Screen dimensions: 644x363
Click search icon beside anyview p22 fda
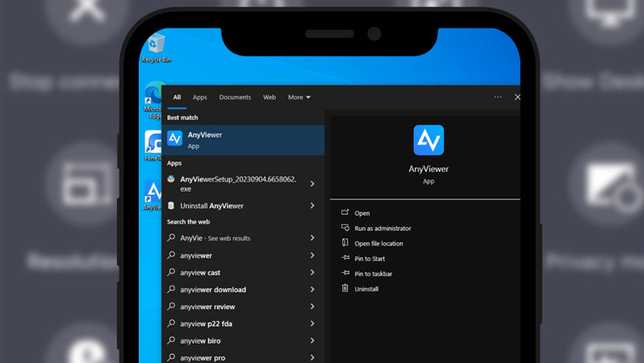[172, 324]
